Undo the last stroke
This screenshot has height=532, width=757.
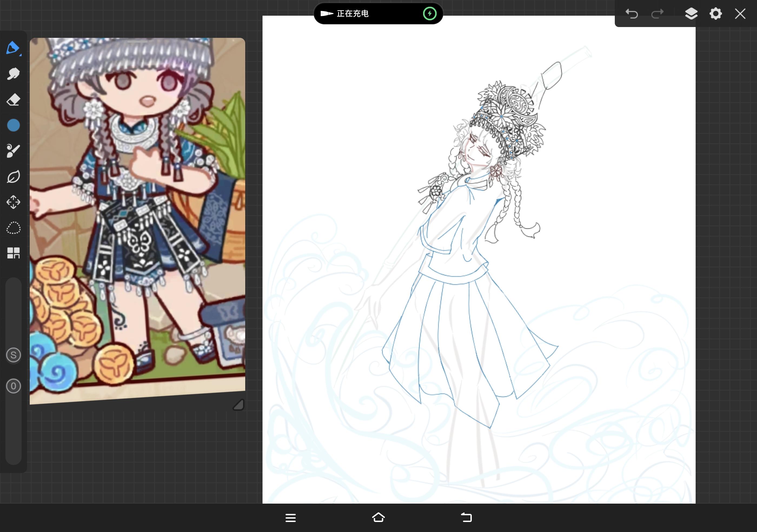632,14
